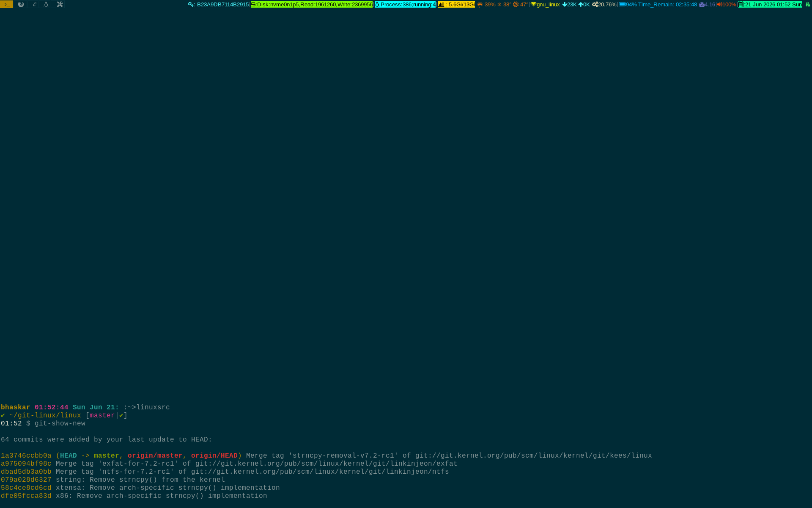Image resolution: width=812 pixels, height=508 pixels.
Task: Click the download speed 23K arrow
Action: (x=569, y=5)
